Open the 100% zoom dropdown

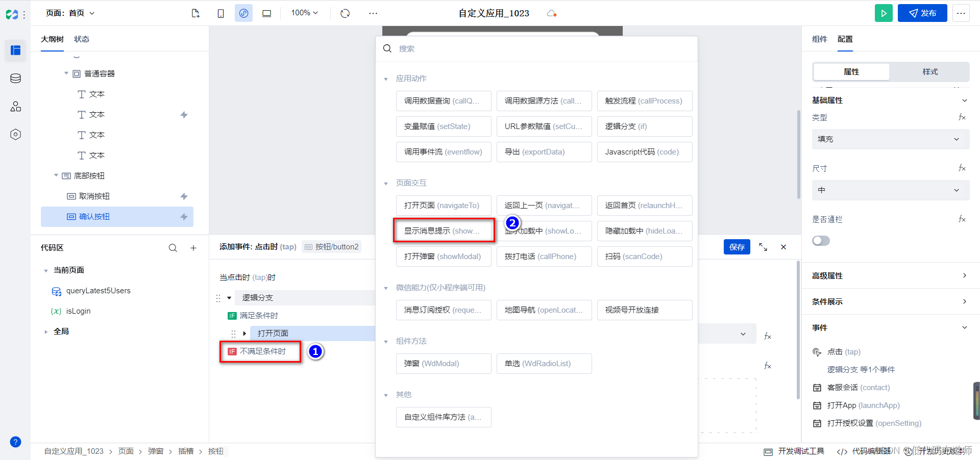[304, 13]
